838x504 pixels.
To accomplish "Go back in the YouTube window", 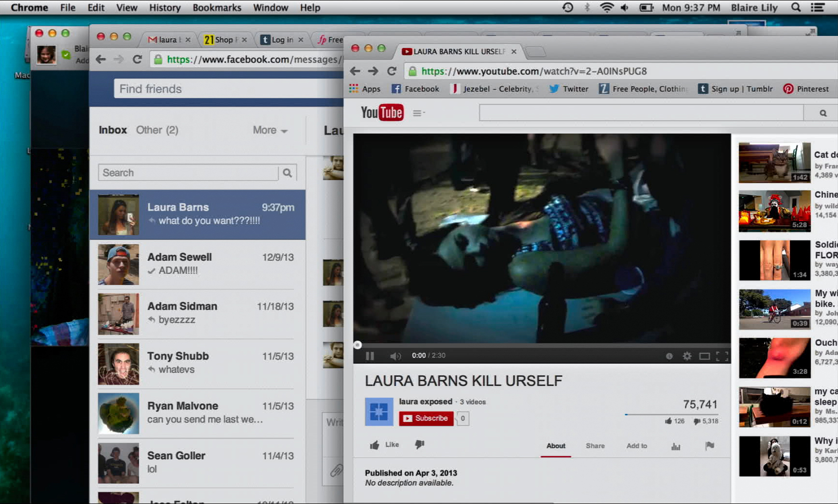I will coord(355,71).
